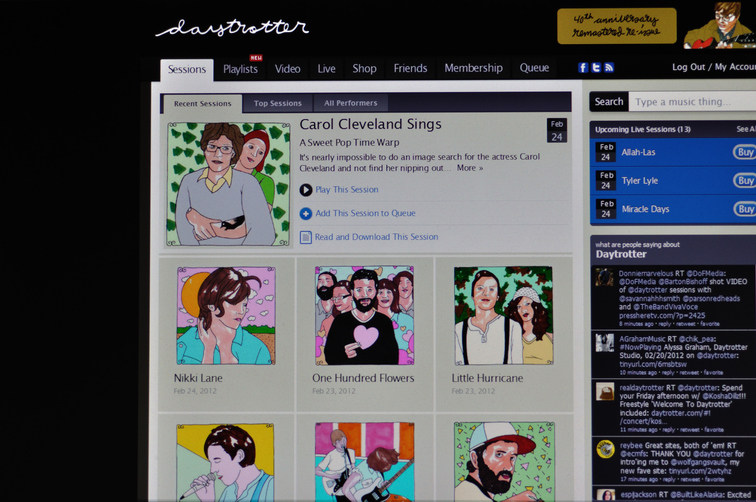Click reply under the Donniemarvelous tweet
The width and height of the screenshot is (756, 502).
tap(664, 324)
